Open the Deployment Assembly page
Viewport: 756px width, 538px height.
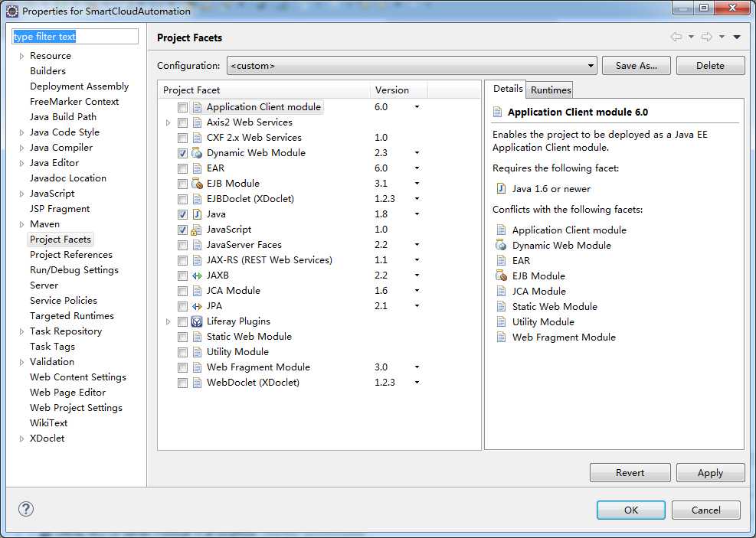coord(79,86)
